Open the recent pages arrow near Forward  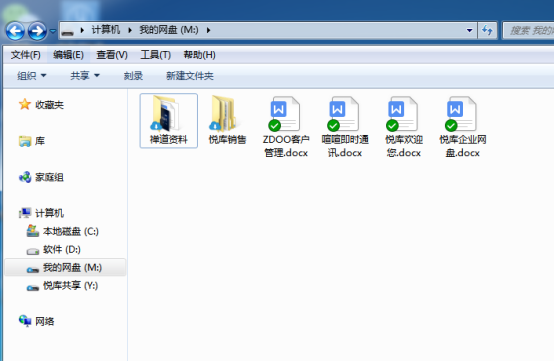tap(53, 31)
